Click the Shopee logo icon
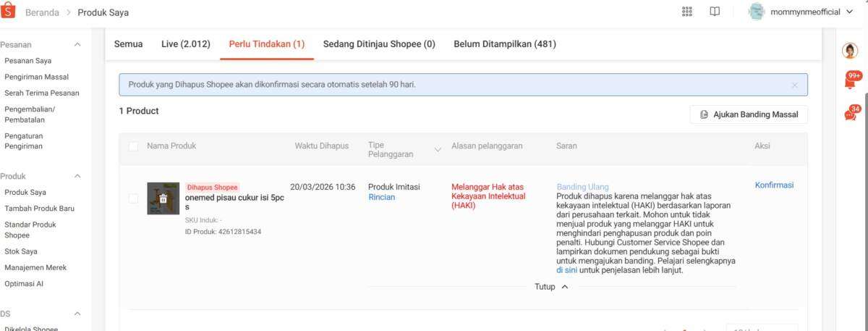The image size is (868, 331). tap(7, 11)
